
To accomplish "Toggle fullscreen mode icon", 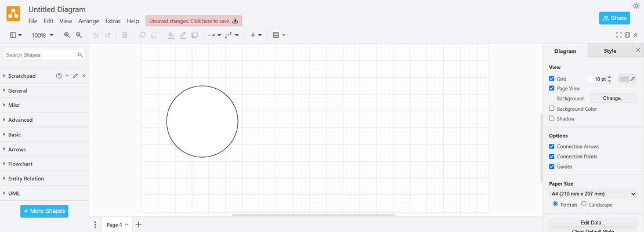I will (618, 35).
